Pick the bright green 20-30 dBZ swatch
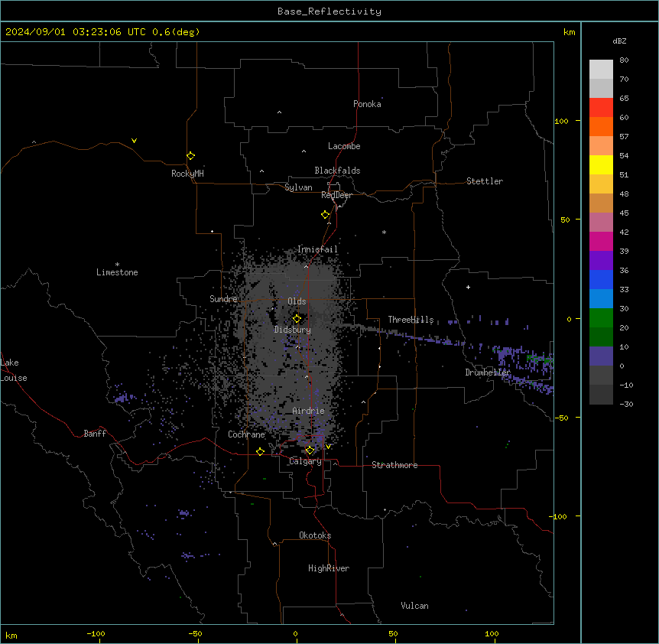 point(601,318)
